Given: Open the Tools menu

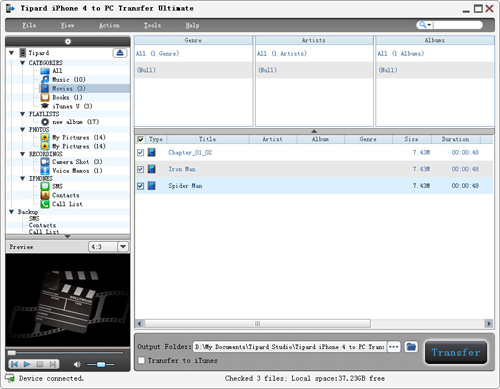Looking at the screenshot, I should pos(152,25).
